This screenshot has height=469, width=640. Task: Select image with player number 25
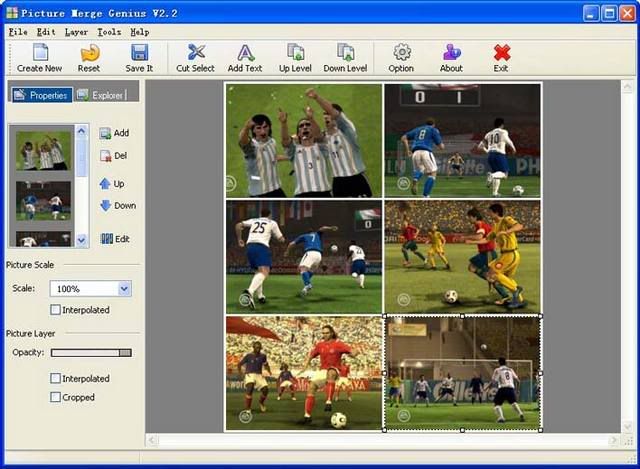tap(304, 257)
